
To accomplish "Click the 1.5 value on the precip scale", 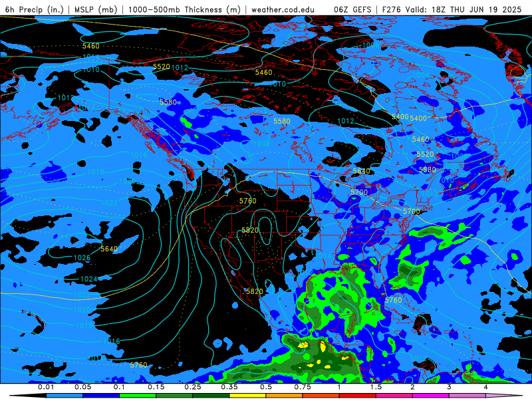I will tap(376, 387).
